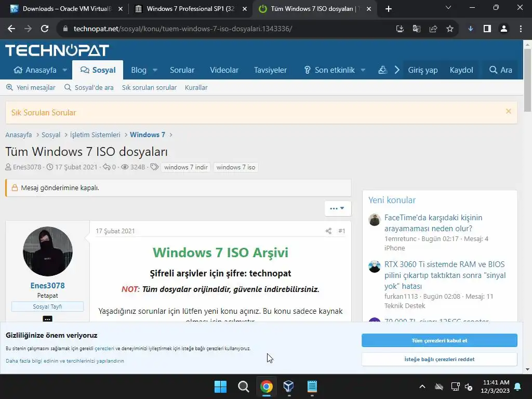Open the translate page icon
This screenshot has width=532, height=399.
point(417,29)
